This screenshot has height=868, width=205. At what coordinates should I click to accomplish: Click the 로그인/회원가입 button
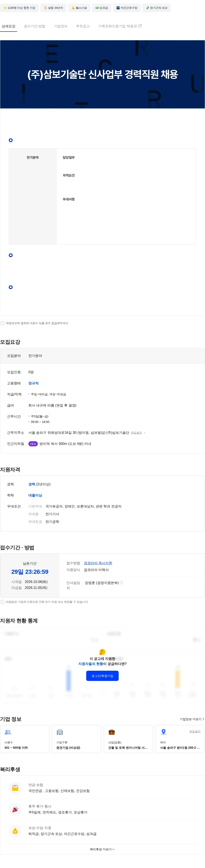[102, 676]
